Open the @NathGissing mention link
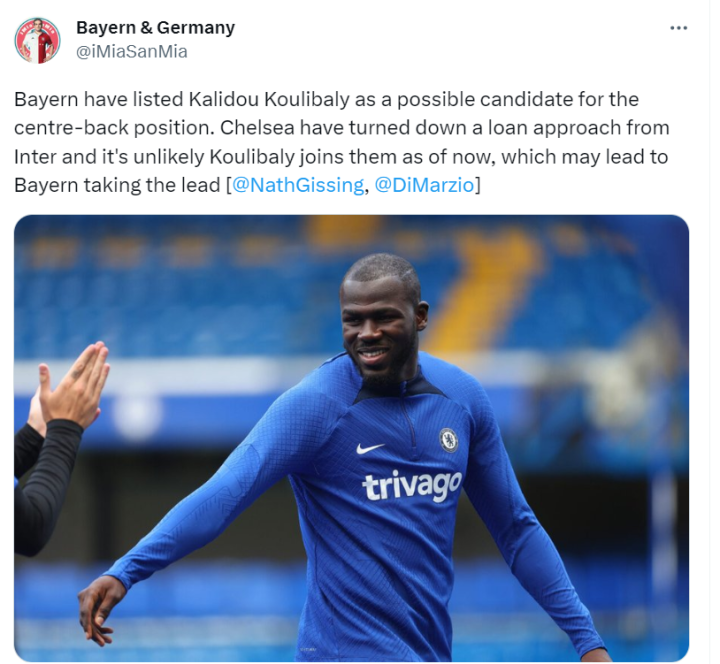 pos(298,185)
